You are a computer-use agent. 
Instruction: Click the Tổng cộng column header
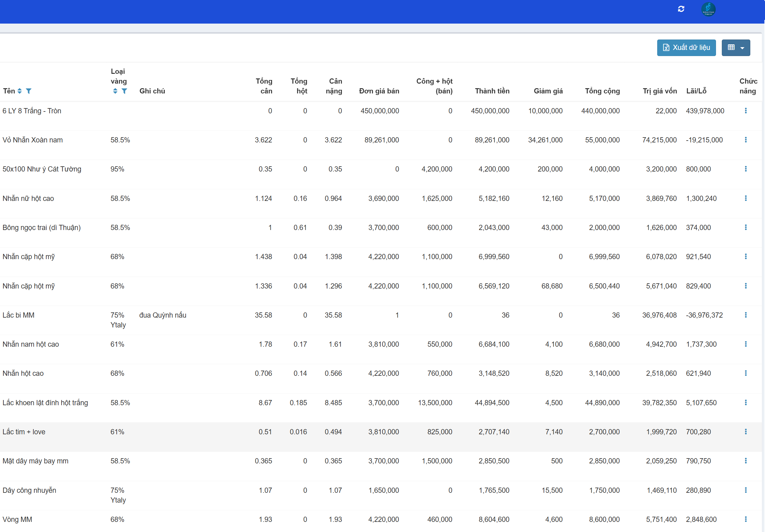(x=602, y=91)
